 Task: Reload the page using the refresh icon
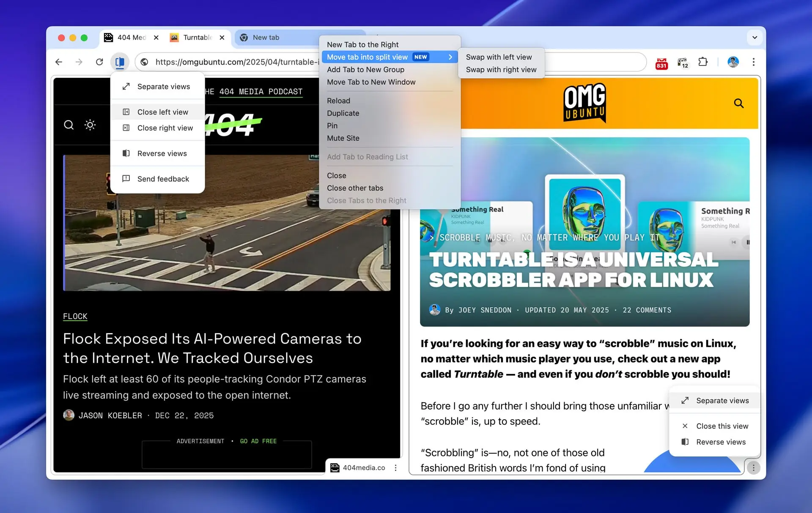pos(99,62)
